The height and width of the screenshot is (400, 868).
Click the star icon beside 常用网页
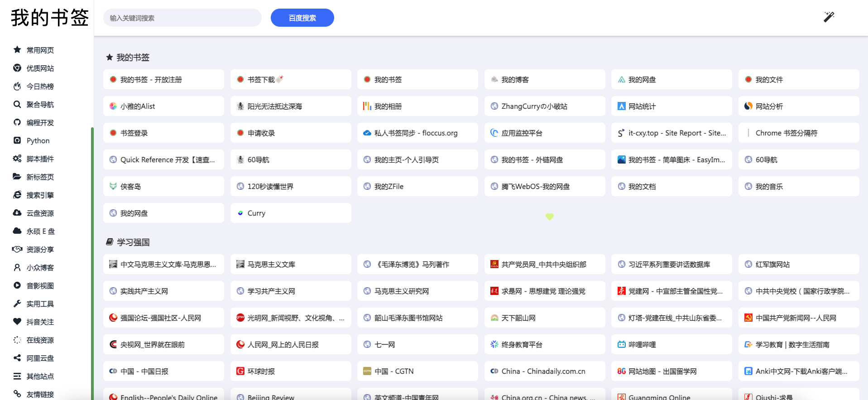tap(17, 49)
